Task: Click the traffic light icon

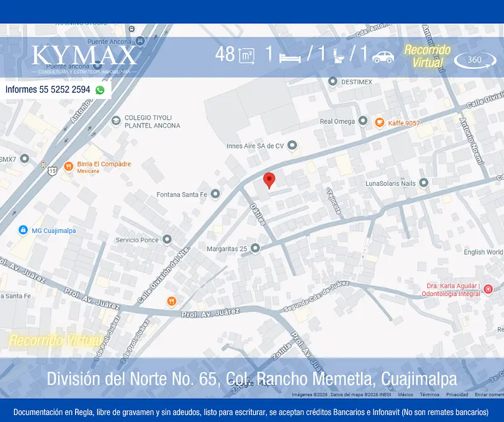Action: point(43,165)
